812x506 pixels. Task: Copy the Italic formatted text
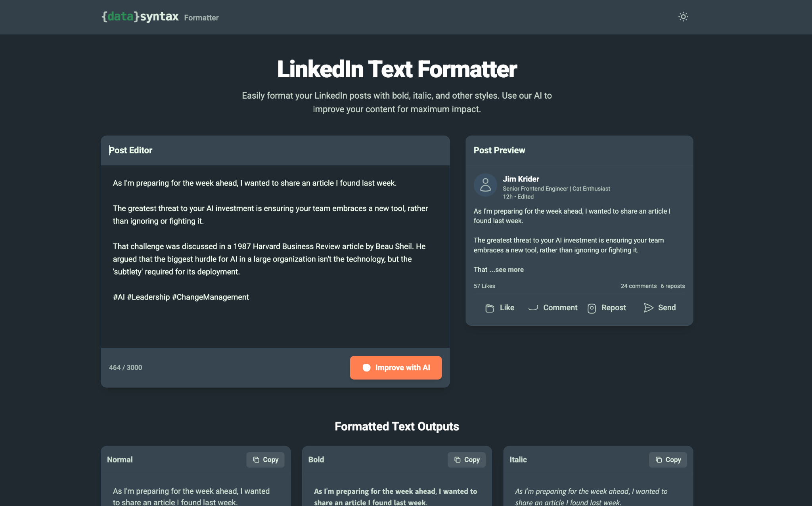tap(668, 460)
